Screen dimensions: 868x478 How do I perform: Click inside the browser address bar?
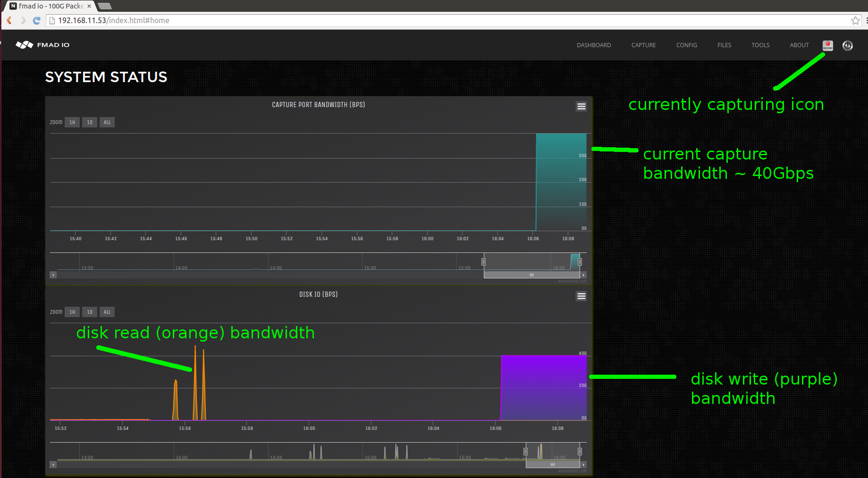click(283, 20)
